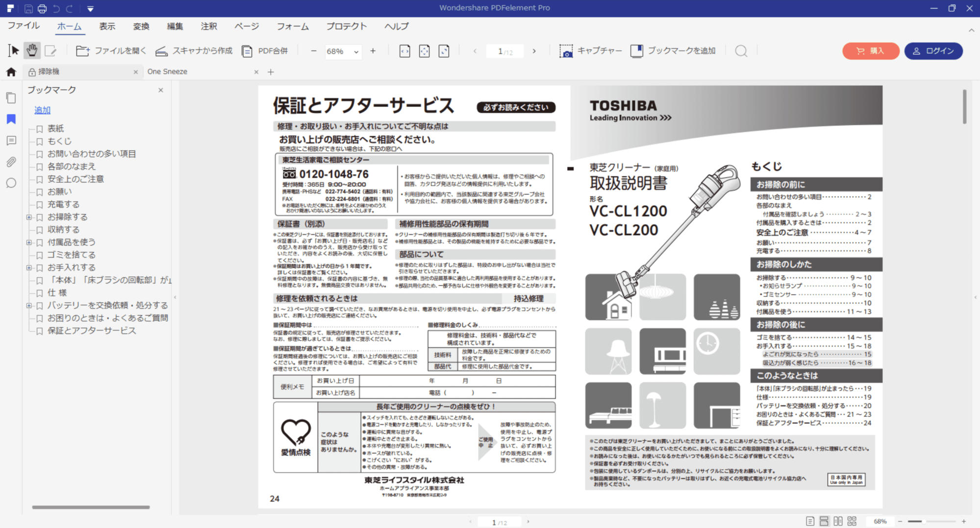Expand the 付属品を使う bookmark
Viewport: 980px width, 528px height.
(29, 242)
